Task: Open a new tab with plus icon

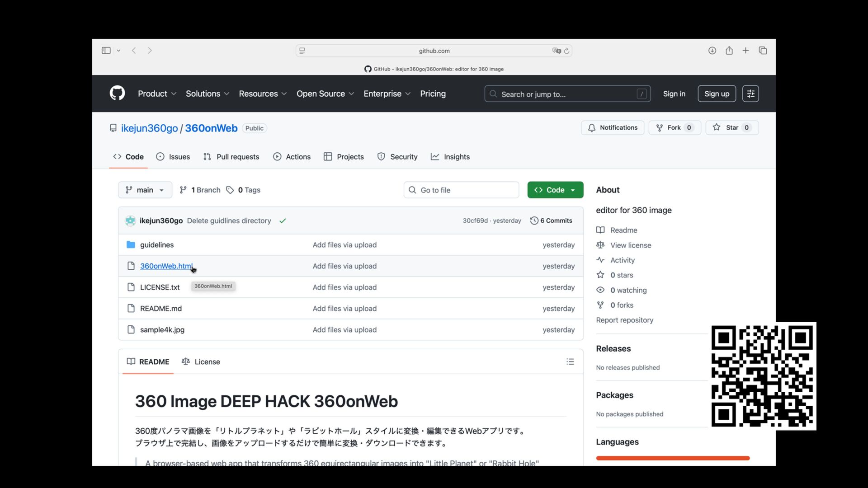Action: coord(746,51)
